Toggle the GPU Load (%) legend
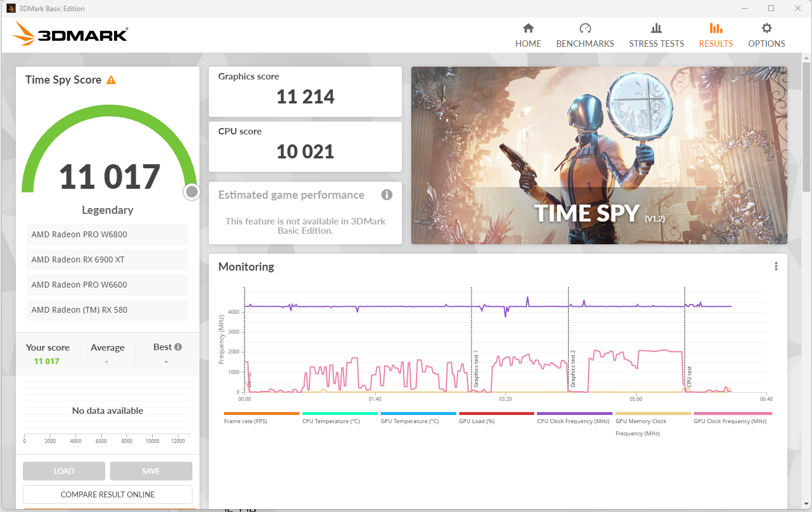Screen dimensions: 812x512 496,418
